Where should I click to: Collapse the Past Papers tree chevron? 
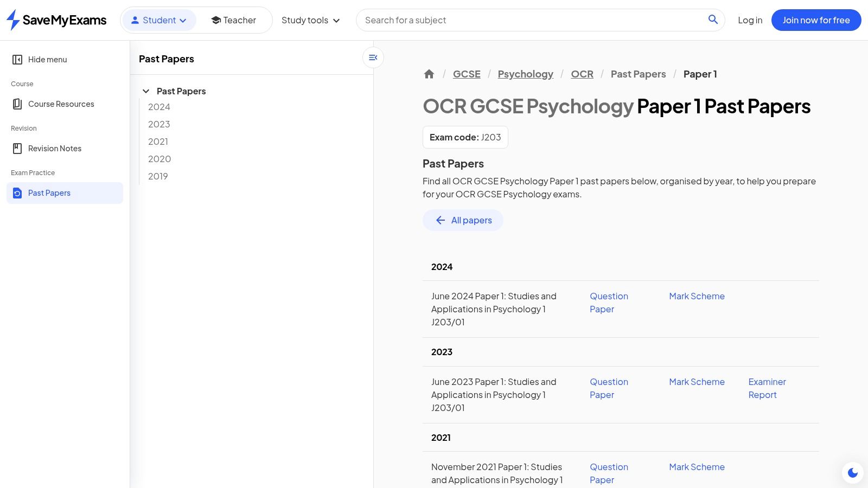146,91
